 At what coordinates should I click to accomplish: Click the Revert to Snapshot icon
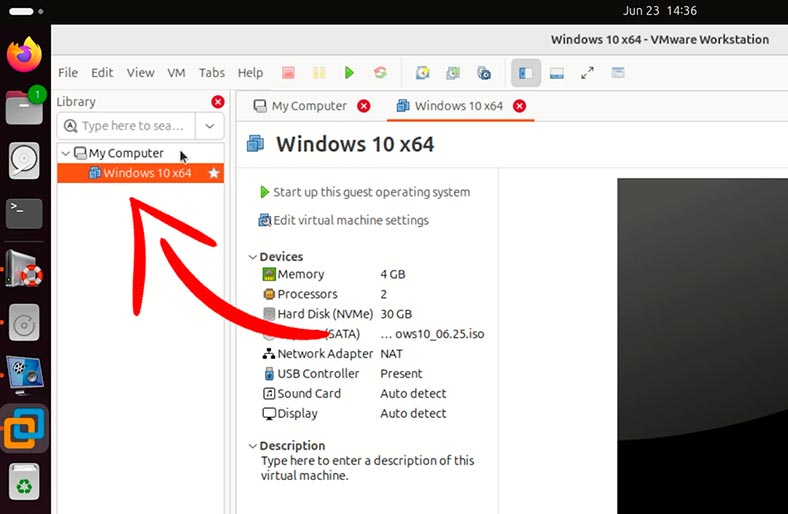453,73
